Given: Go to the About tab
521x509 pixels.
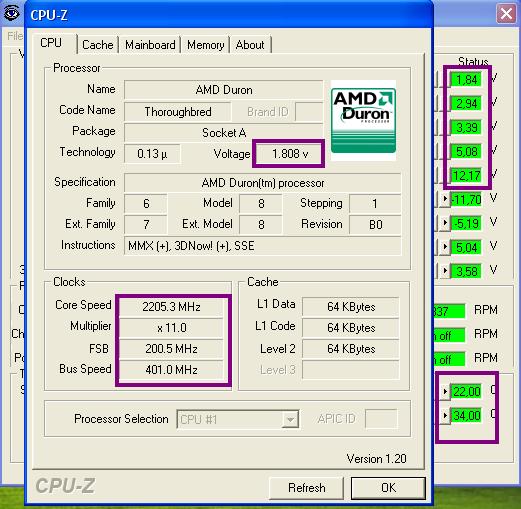Looking at the screenshot, I should (x=250, y=45).
